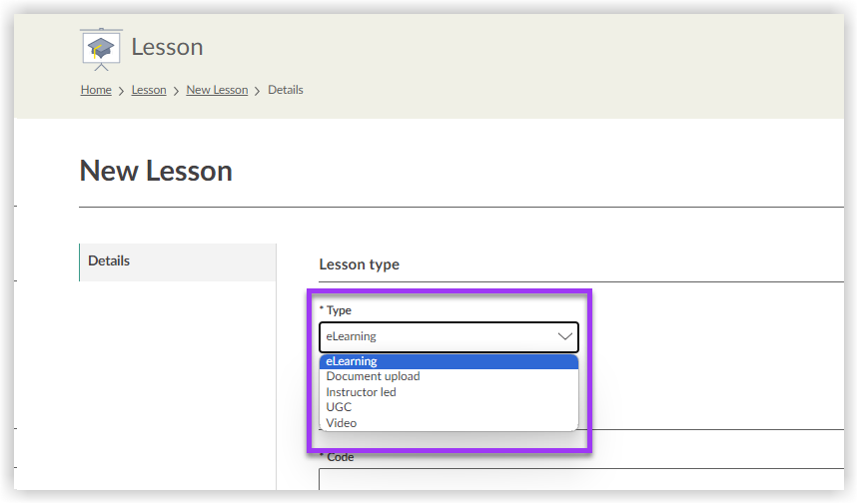Select the Details tab in sidebar
Image resolution: width=858 pixels, height=504 pixels.
178,262
